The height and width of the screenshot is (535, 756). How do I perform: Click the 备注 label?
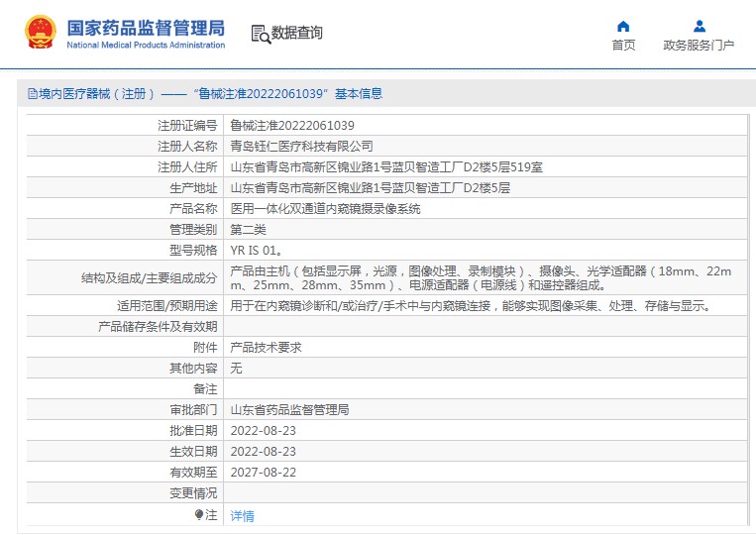[205, 389]
